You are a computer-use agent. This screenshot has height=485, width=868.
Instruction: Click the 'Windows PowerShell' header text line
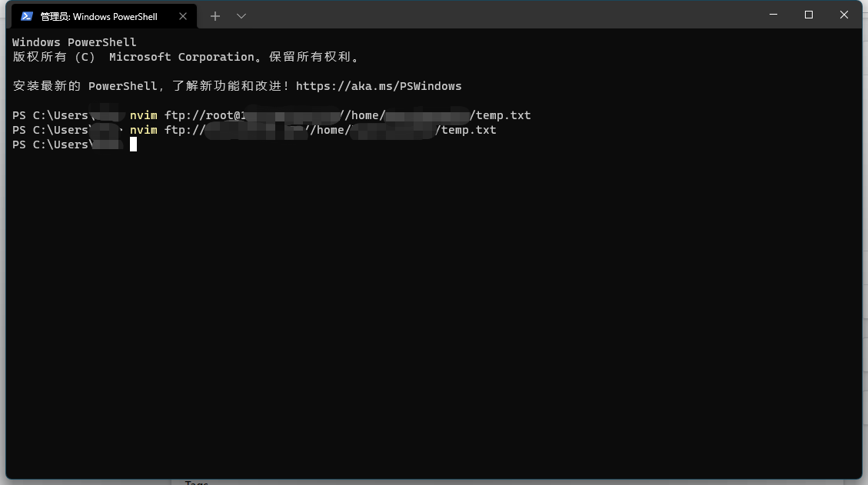tap(74, 42)
